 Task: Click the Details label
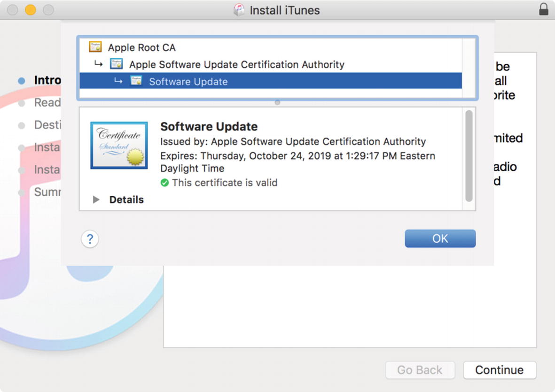click(x=126, y=200)
